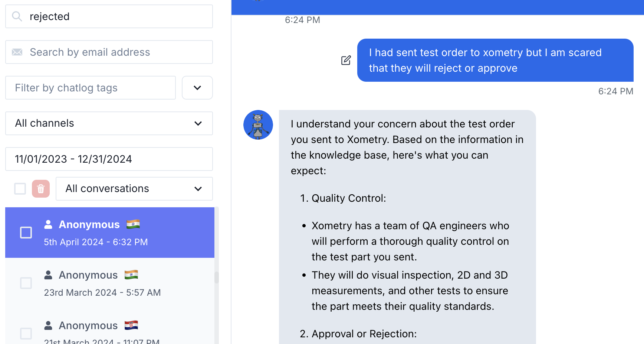644x344 pixels.
Task: Click the date range field 11/01/2023 - 12/31/2024
Action: pyautogui.click(x=109, y=159)
